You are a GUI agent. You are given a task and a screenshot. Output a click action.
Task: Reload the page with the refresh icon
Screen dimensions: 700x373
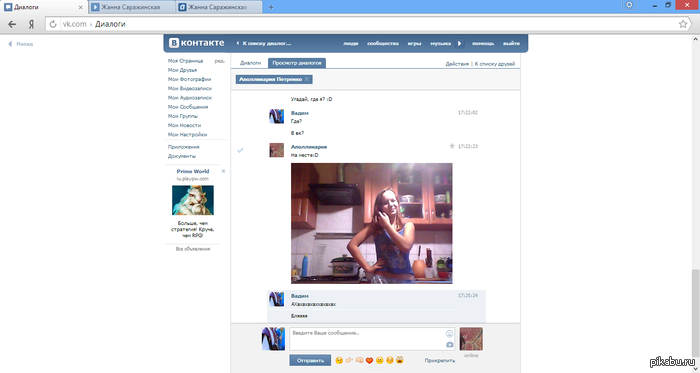click(x=53, y=24)
